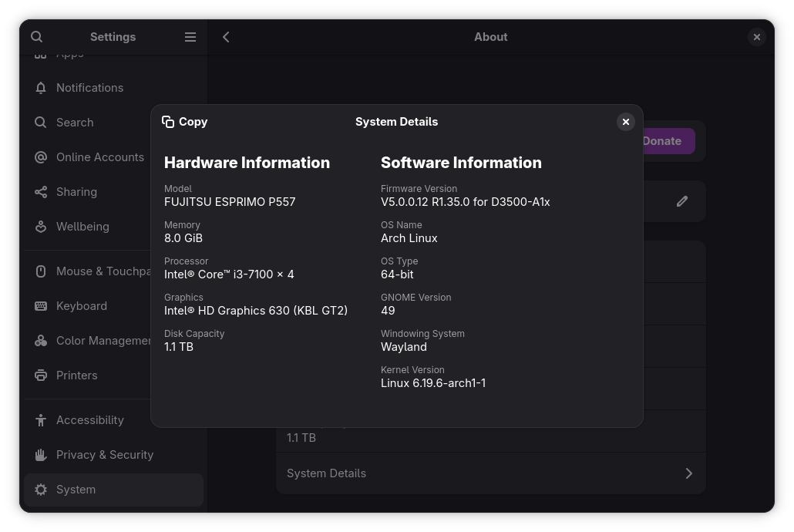This screenshot has width=794, height=532.
Task: Click the pencil icon to edit device name
Action: click(682, 201)
